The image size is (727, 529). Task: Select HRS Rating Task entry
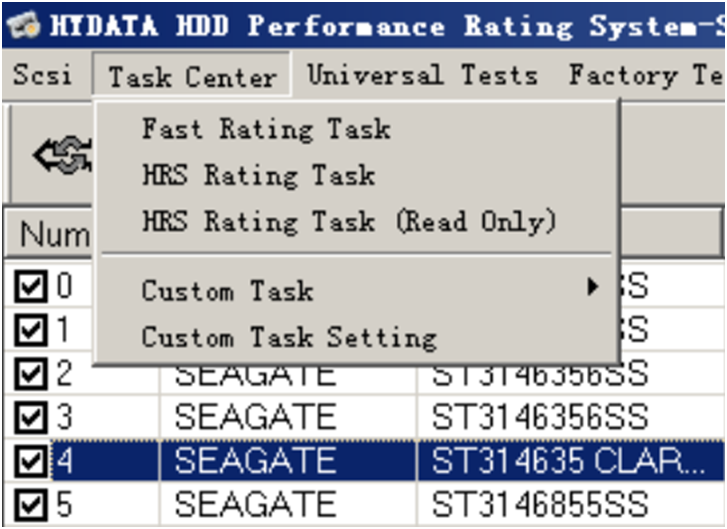258,175
